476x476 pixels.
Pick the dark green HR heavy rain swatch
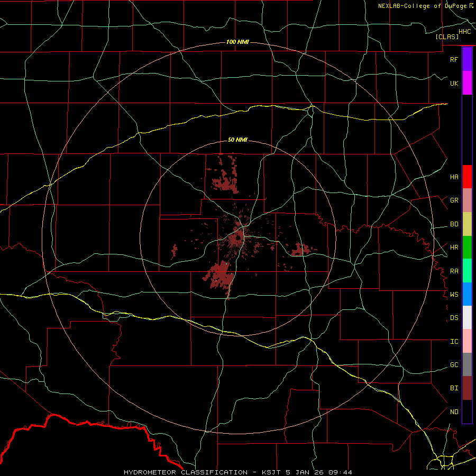coord(467,248)
